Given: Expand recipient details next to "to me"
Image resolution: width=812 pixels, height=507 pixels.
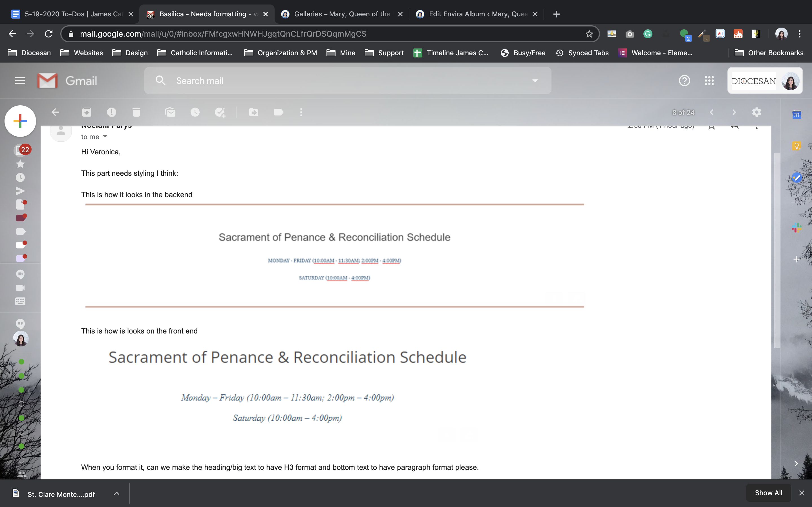Looking at the screenshot, I should click(x=105, y=137).
